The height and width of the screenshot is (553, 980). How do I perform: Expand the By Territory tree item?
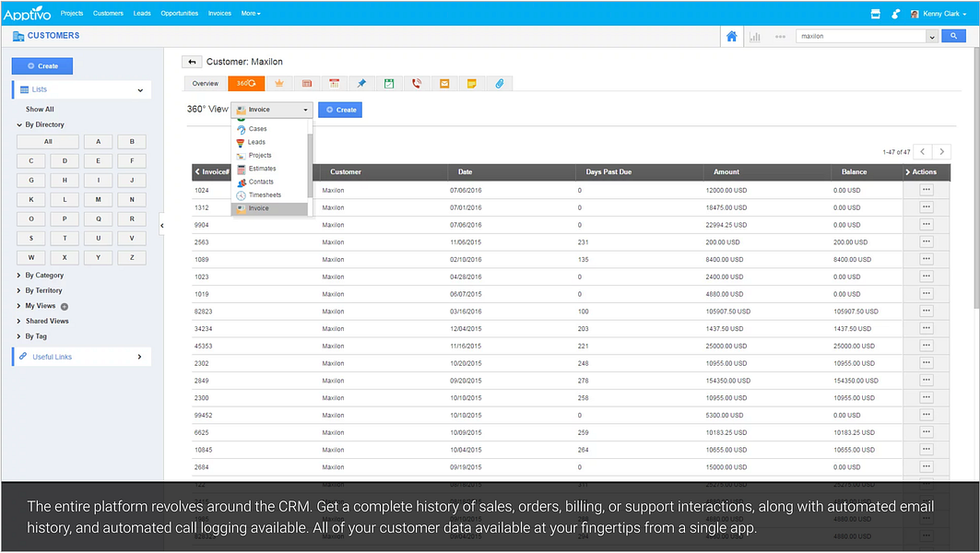tap(43, 290)
